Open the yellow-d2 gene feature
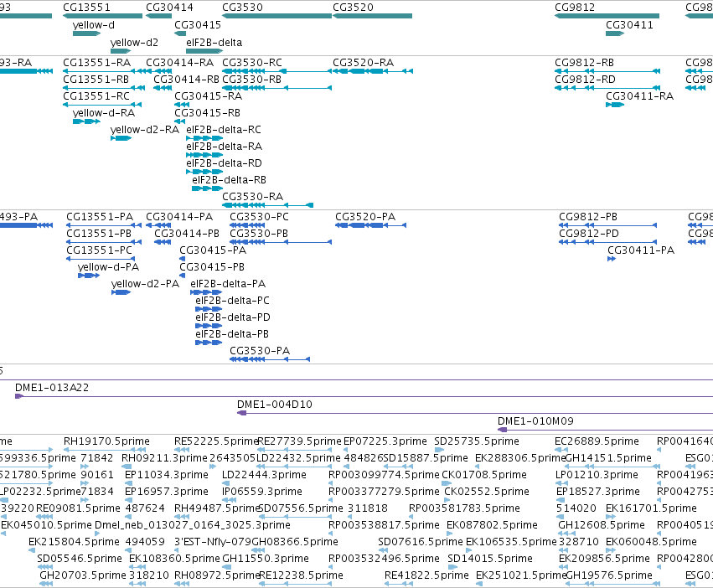Viewport: 713px width, 588px height. point(121,51)
